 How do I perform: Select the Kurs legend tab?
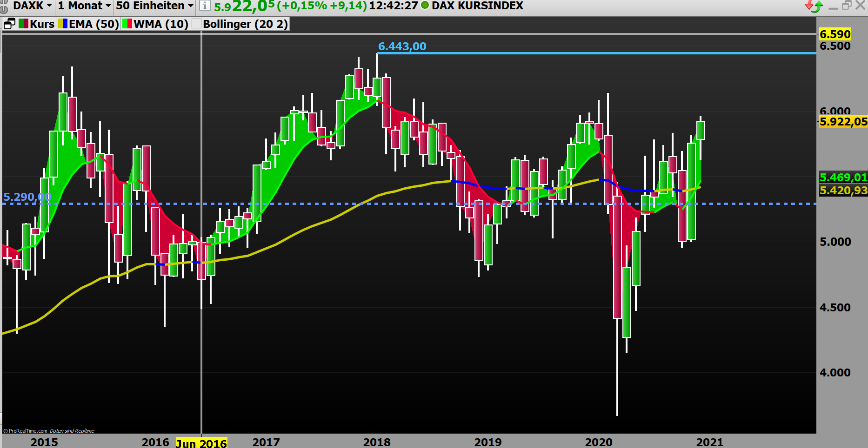tap(43, 24)
